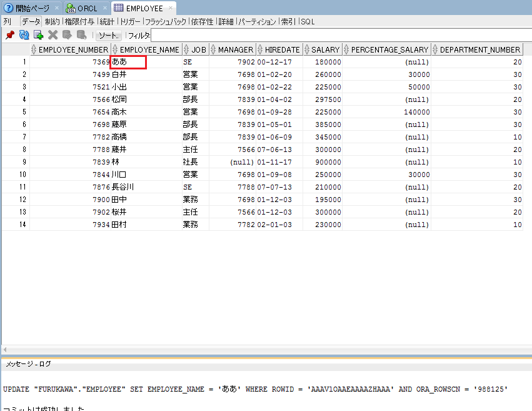The height and width of the screenshot is (411, 532).
Task: Click employee name cell 白井
Action: (146, 74)
